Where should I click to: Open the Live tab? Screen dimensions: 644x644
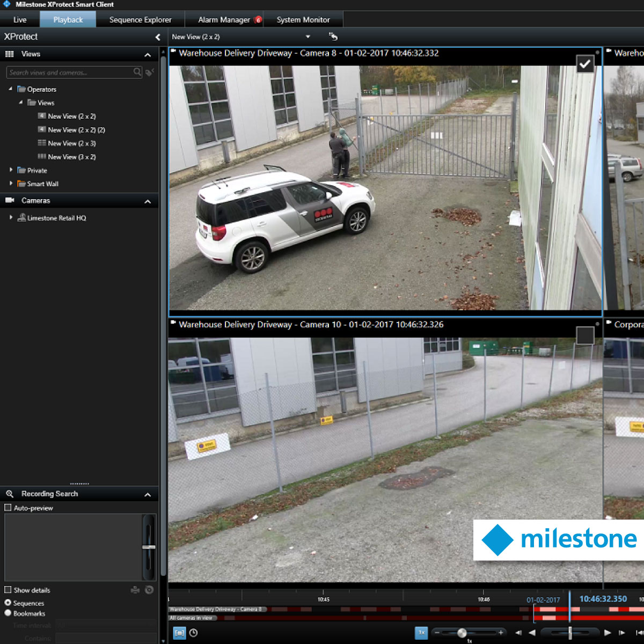coord(20,20)
